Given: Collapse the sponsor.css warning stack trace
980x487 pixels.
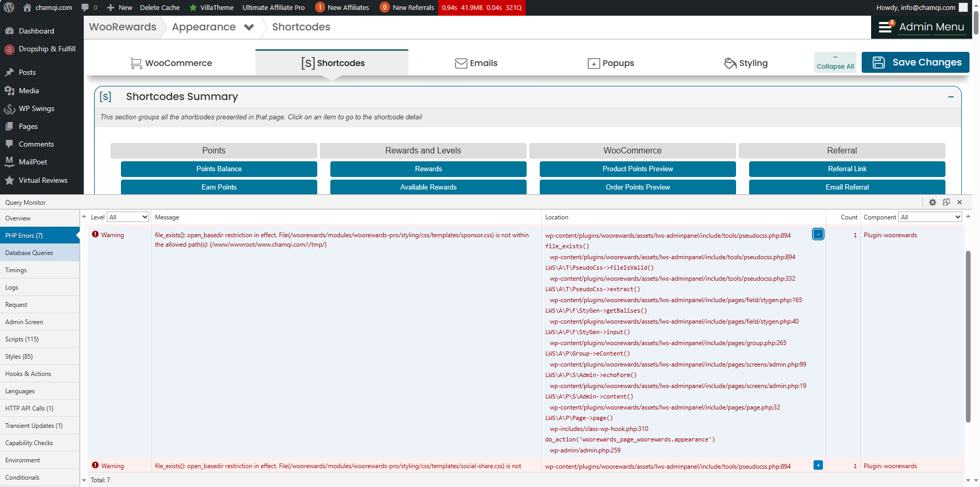Looking at the screenshot, I should [x=818, y=234].
